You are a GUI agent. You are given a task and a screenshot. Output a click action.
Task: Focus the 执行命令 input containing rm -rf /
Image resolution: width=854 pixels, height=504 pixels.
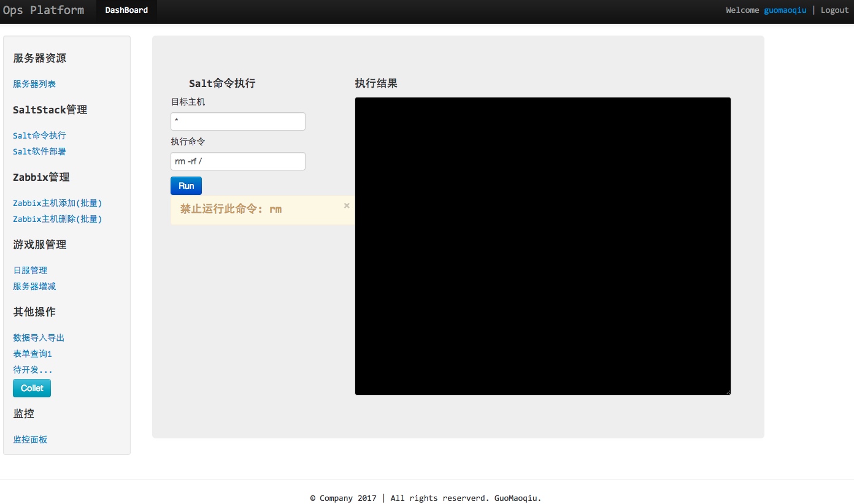tap(238, 161)
